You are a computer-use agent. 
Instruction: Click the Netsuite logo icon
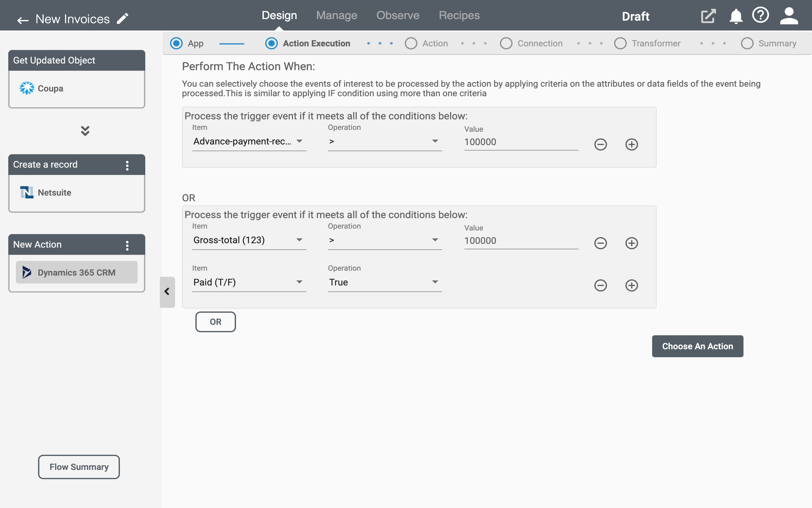pos(27,192)
